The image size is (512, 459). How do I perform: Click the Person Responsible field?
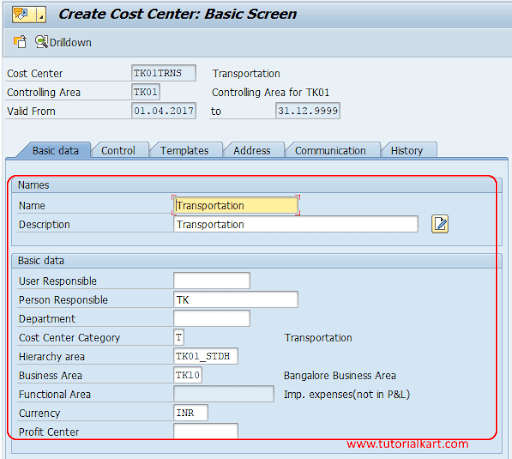point(236,300)
